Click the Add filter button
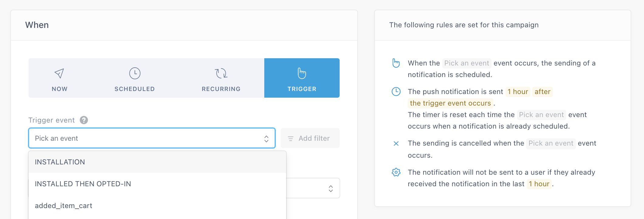 [x=310, y=138]
